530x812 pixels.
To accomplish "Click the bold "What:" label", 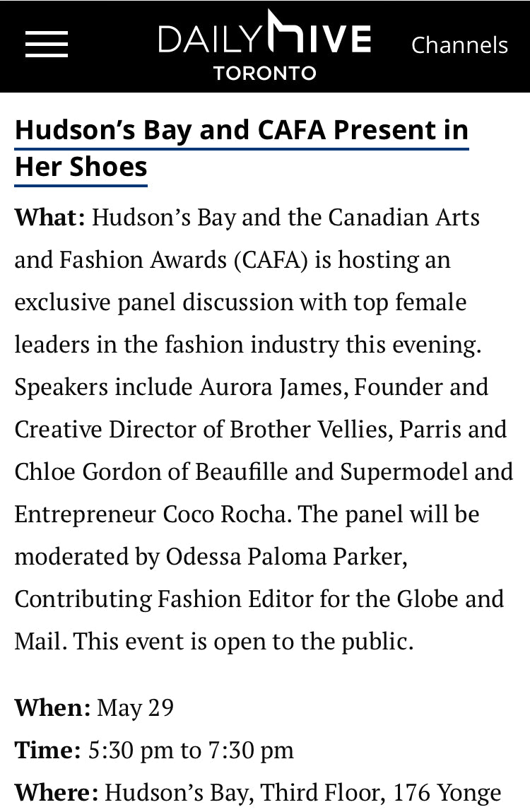I will coord(49,217).
